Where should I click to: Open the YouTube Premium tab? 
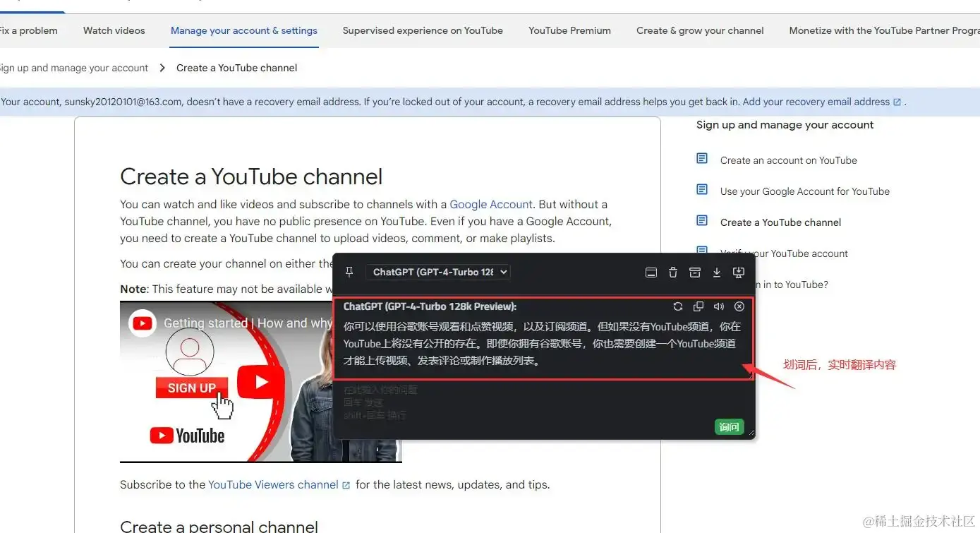click(x=569, y=30)
